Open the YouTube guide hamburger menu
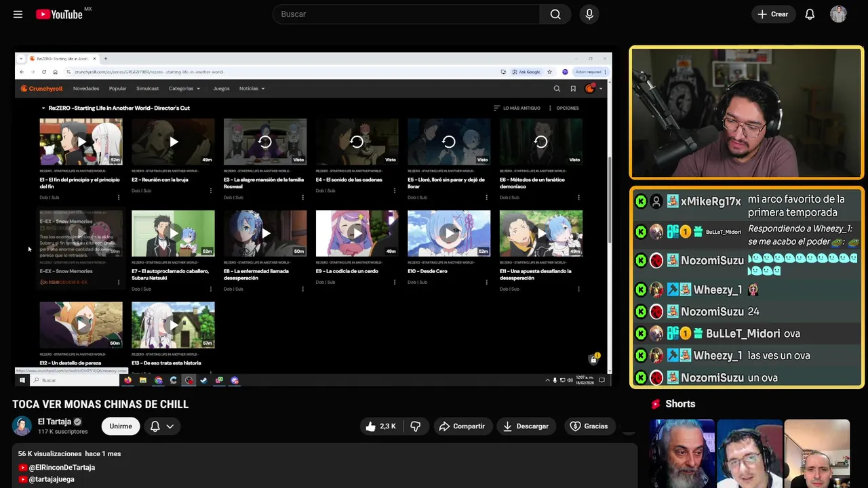This screenshot has height=488, width=868. point(18,14)
